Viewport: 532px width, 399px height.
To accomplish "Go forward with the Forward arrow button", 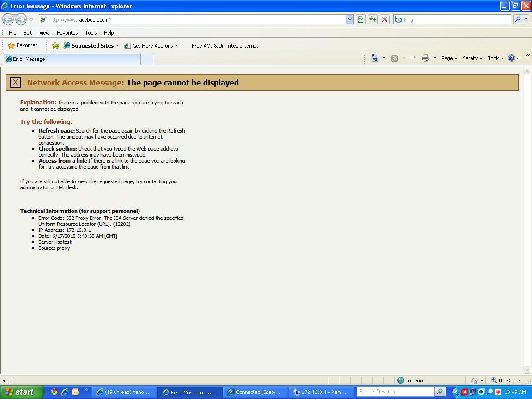I will point(21,20).
